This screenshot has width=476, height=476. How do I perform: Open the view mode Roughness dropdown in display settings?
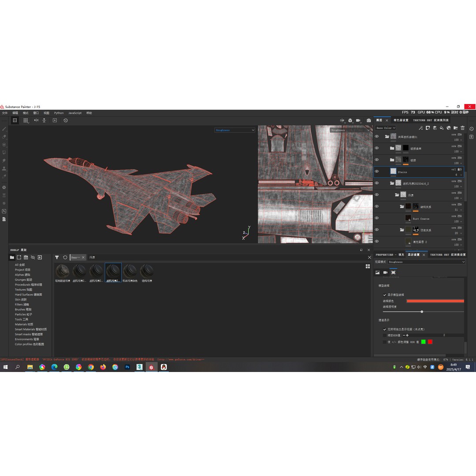coord(427,262)
